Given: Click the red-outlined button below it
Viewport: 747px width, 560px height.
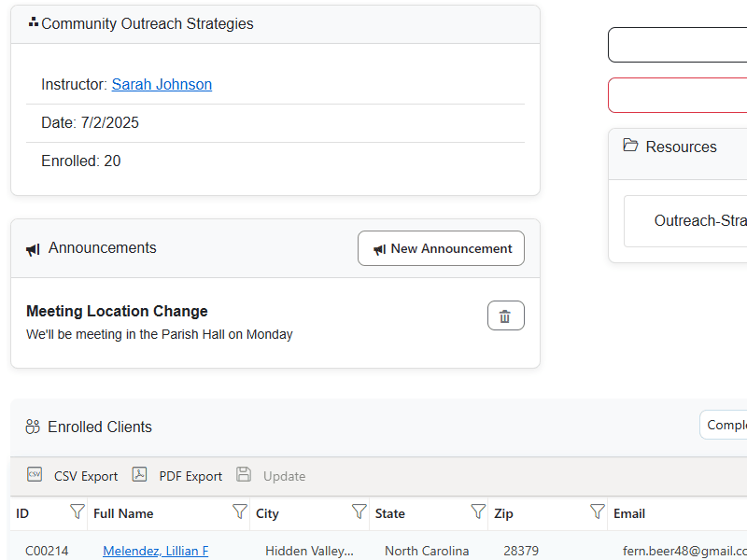Looking at the screenshot, I should point(677,95).
